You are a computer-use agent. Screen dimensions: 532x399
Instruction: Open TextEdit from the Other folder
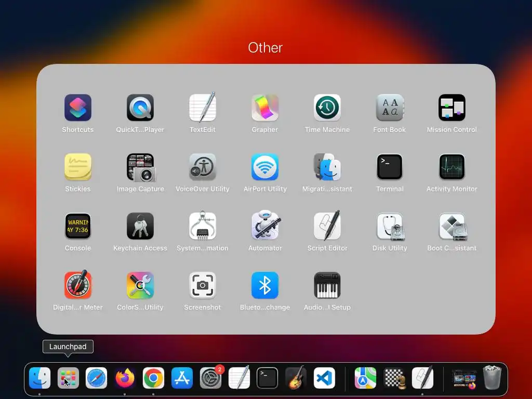click(203, 108)
